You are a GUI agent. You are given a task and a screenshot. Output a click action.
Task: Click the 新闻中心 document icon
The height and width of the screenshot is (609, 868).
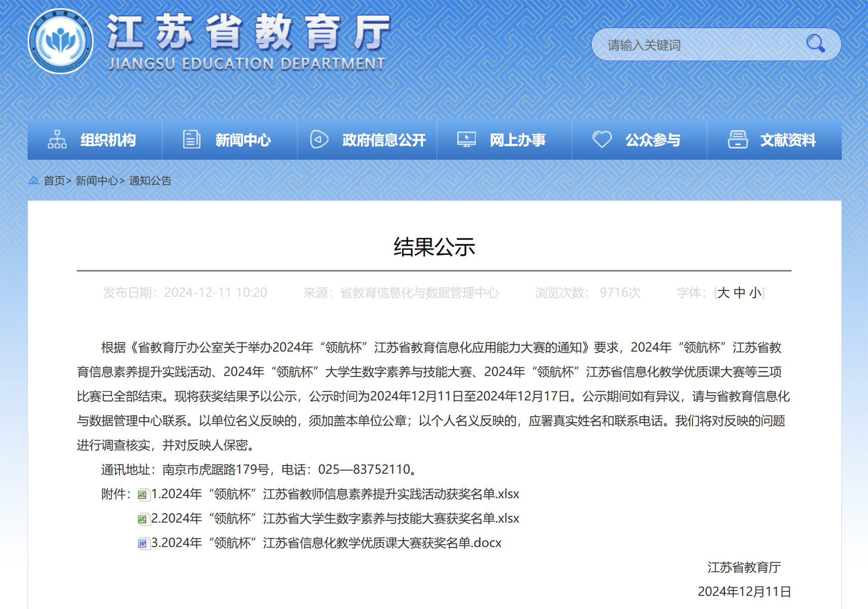[191, 139]
